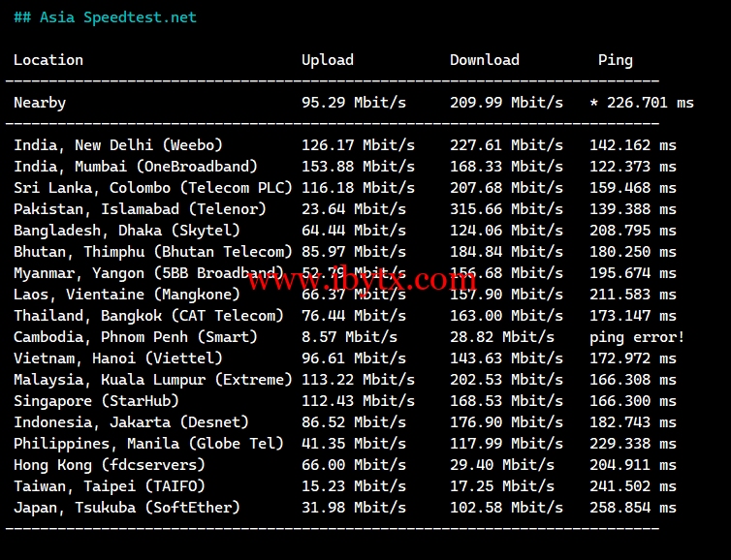
Task: Click Pakistan download value 315.66 Mbit/s
Action: (x=506, y=209)
